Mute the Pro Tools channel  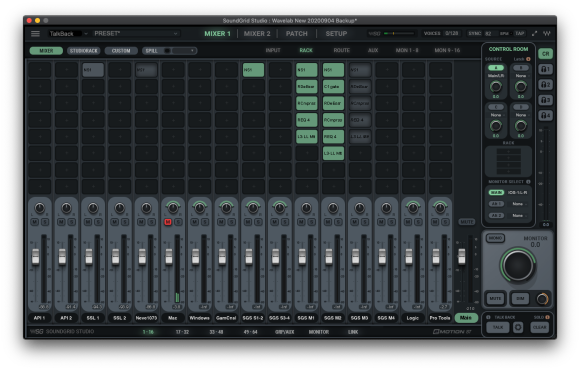coord(435,222)
